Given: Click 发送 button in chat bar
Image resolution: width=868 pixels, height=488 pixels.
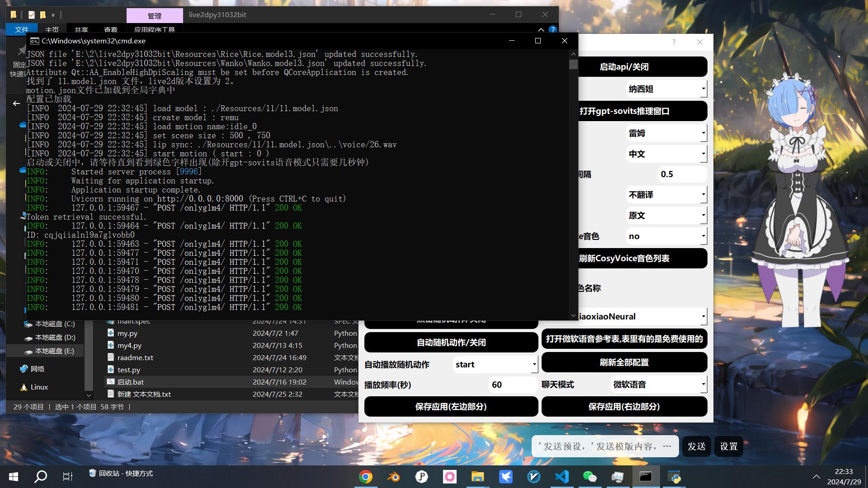Looking at the screenshot, I should click(697, 446).
